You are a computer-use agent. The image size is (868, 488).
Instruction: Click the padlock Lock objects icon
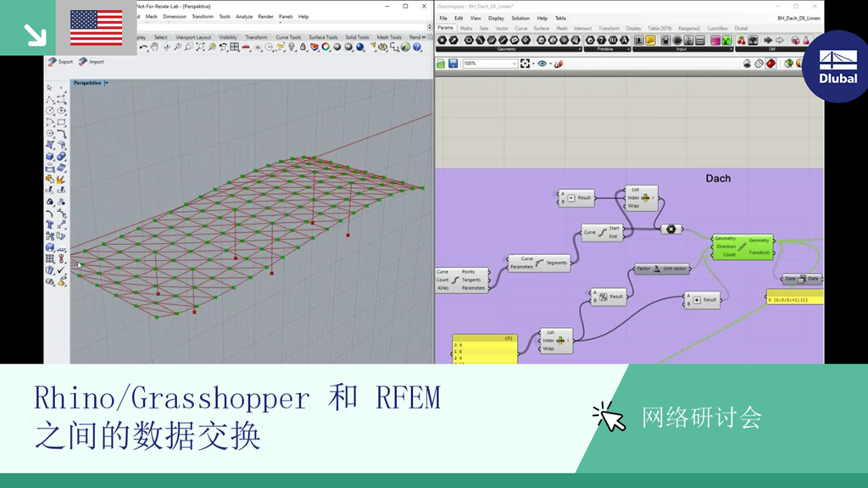303,47
